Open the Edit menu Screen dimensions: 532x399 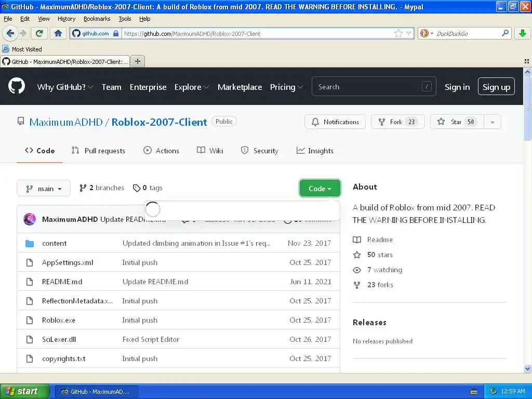tap(25, 19)
